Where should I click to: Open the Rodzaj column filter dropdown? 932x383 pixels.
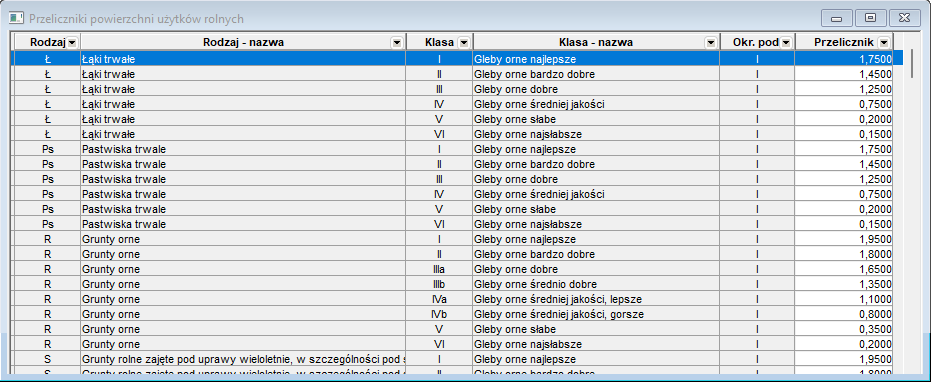pos(72,42)
